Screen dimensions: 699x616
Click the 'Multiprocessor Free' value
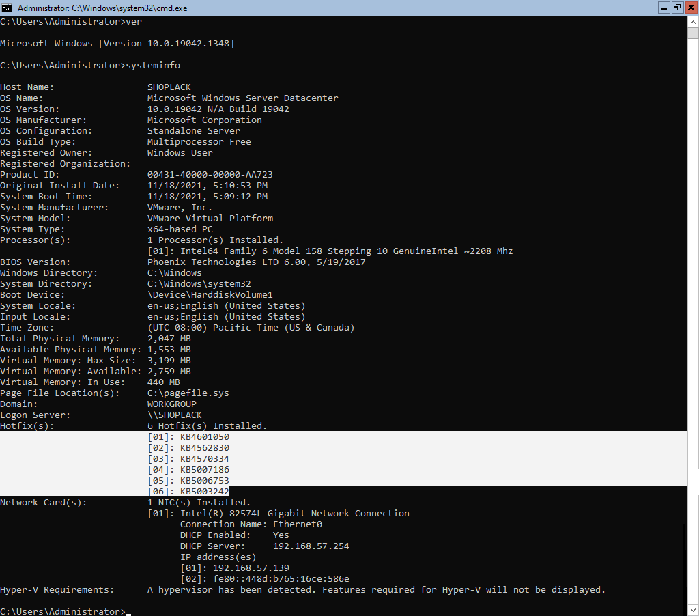[199, 142]
